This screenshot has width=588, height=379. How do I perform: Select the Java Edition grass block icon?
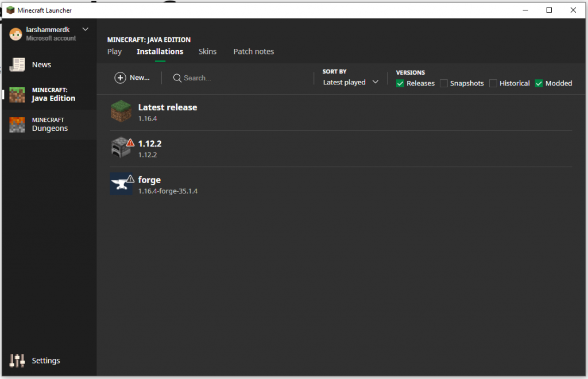pos(17,95)
